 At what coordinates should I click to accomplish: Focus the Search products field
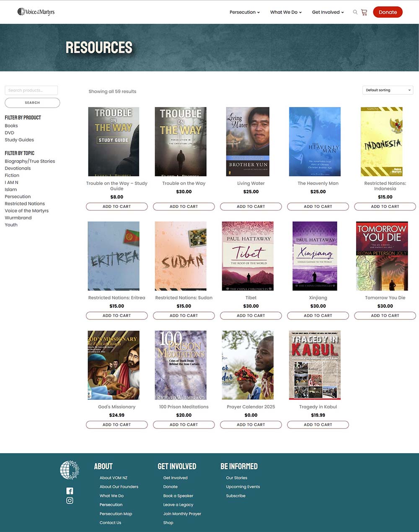(x=31, y=91)
